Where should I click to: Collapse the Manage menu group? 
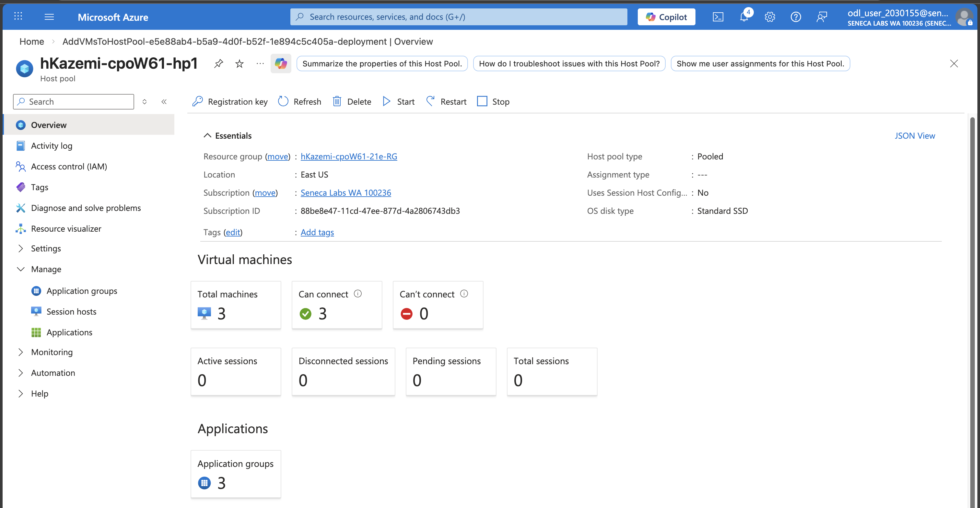(x=20, y=269)
